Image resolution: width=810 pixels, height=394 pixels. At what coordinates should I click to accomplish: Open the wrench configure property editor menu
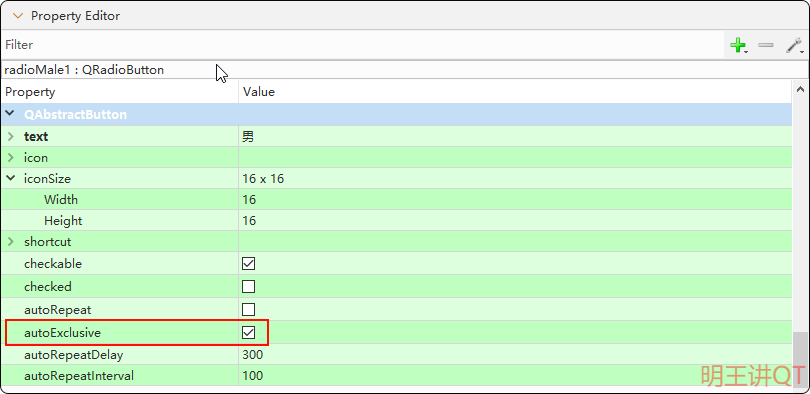coord(794,45)
